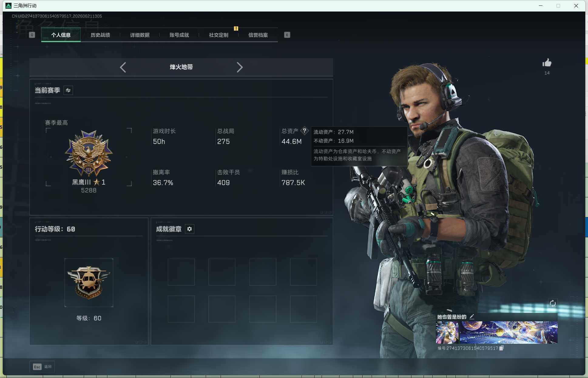Click the refresh character display icon

coord(553,303)
